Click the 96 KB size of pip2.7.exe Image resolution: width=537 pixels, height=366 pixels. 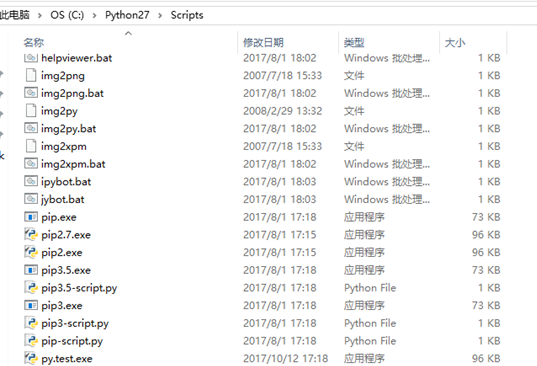pos(486,235)
